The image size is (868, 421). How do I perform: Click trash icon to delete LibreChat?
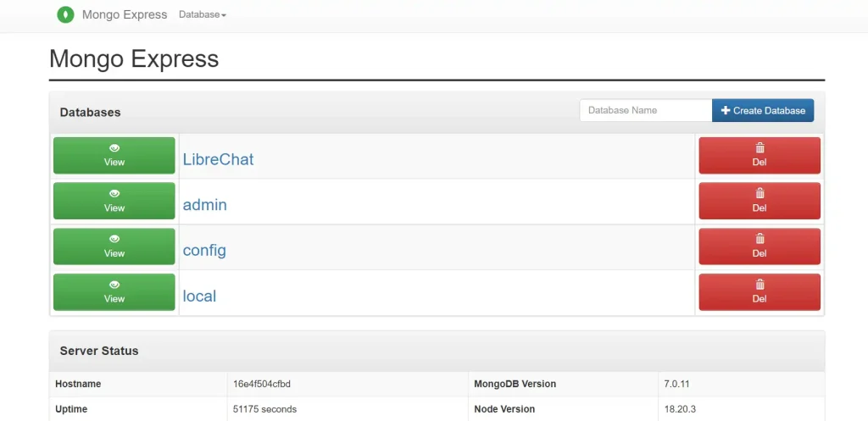[759, 148]
